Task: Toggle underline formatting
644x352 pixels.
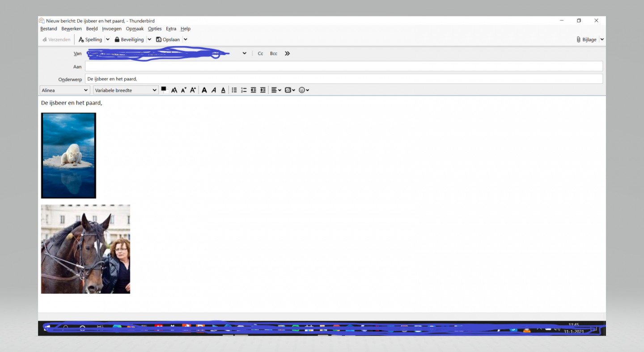Action: tap(223, 90)
